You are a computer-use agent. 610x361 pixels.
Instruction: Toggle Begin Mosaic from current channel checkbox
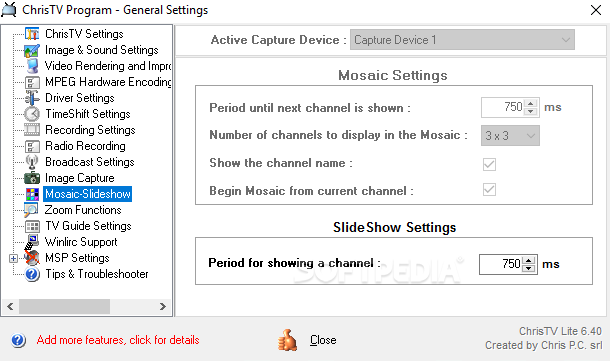(489, 190)
